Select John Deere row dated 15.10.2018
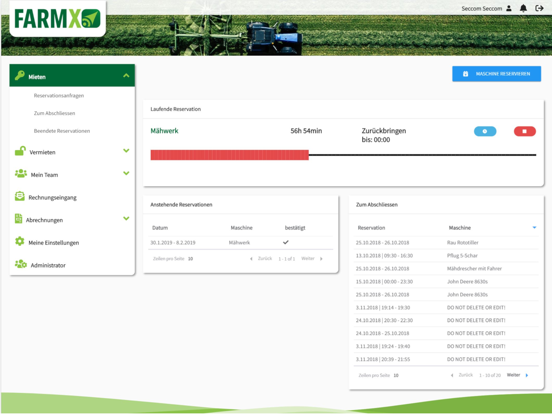This screenshot has height=414, width=552. point(446,282)
